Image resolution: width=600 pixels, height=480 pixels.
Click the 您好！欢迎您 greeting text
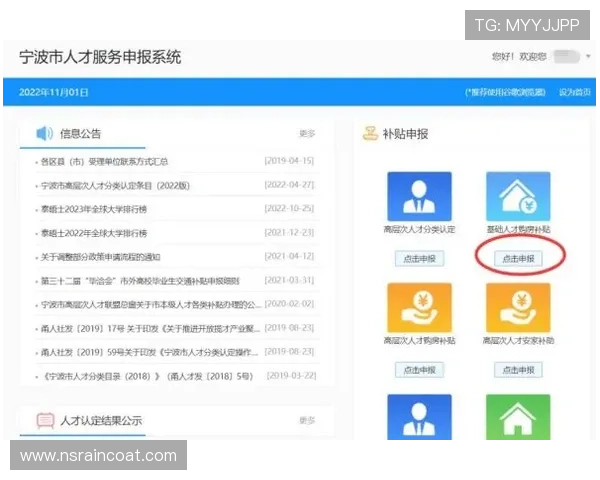tap(519, 57)
